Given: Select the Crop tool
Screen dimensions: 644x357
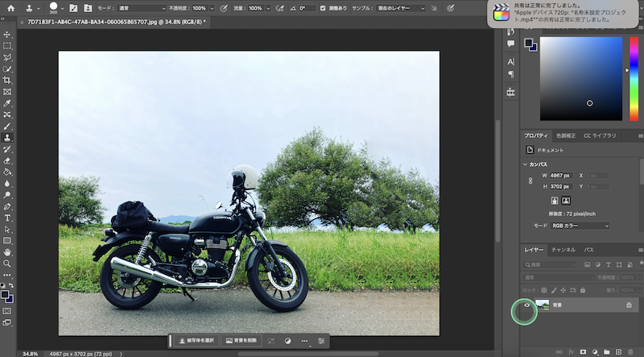Looking at the screenshot, I should tap(7, 81).
